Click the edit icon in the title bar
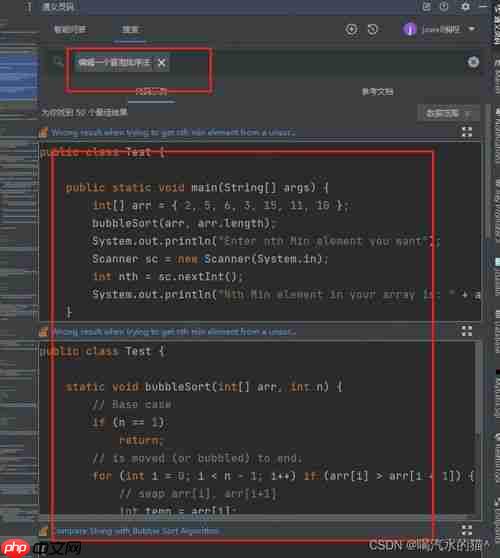 point(426,6)
